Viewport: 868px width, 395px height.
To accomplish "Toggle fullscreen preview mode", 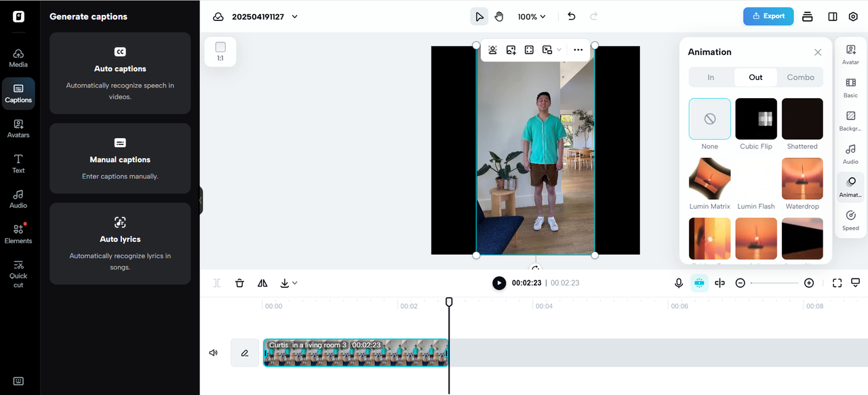I will [837, 283].
